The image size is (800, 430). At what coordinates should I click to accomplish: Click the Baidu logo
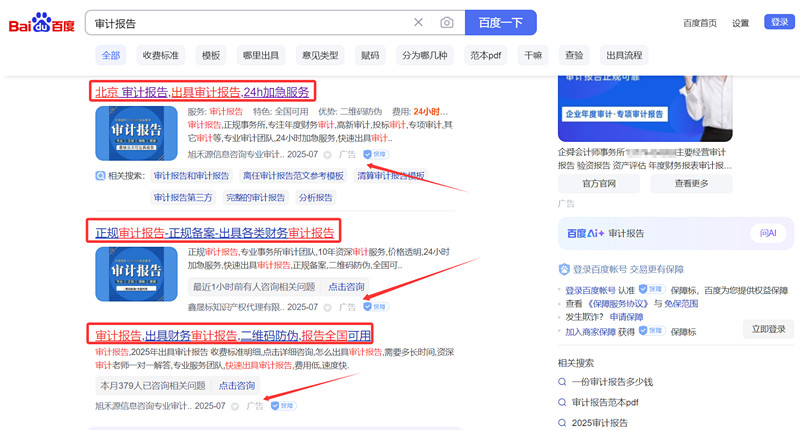(x=42, y=23)
